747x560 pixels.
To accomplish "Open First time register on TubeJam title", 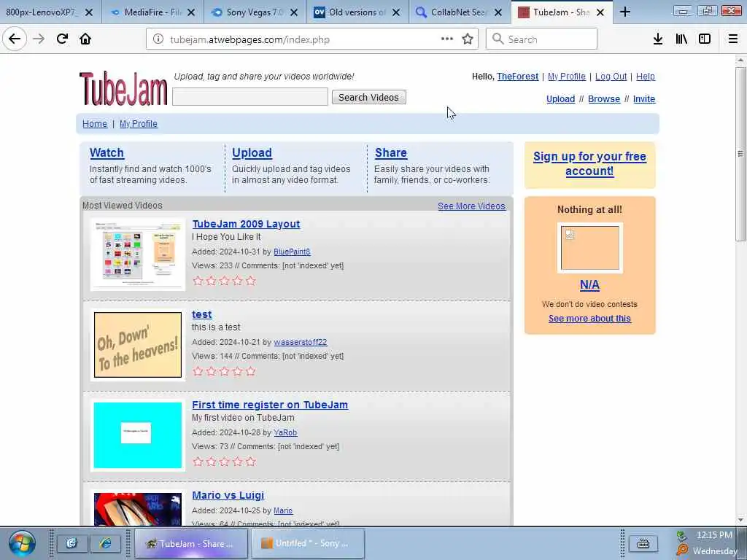I will [270, 405].
